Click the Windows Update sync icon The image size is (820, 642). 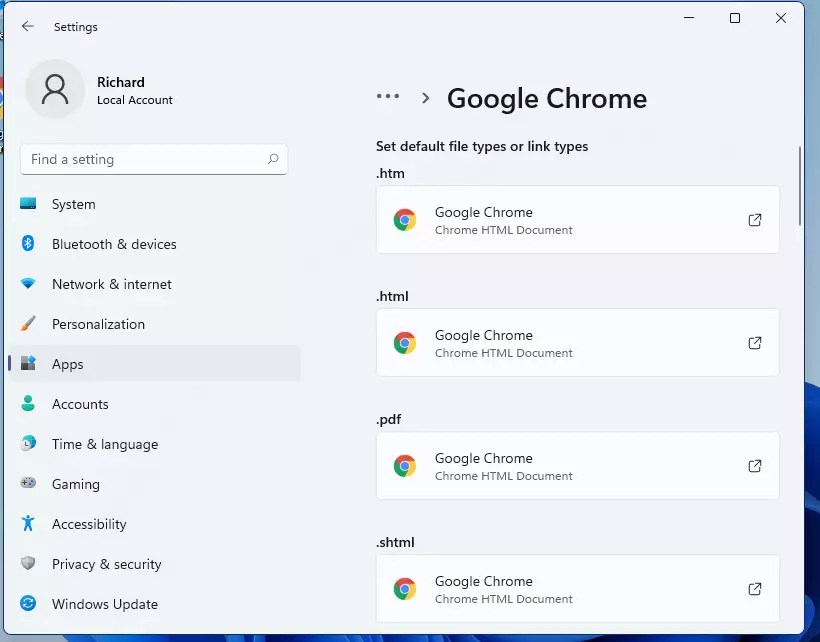click(28, 603)
